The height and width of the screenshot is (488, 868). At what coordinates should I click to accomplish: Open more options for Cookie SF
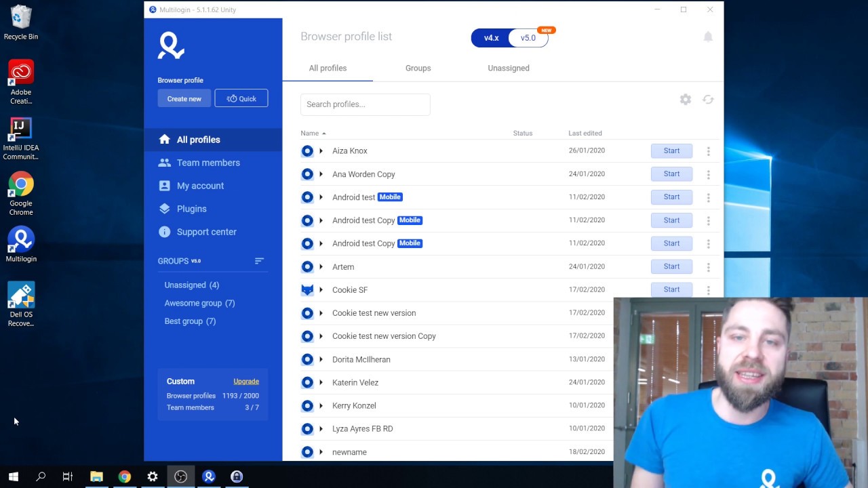pyautogui.click(x=709, y=290)
